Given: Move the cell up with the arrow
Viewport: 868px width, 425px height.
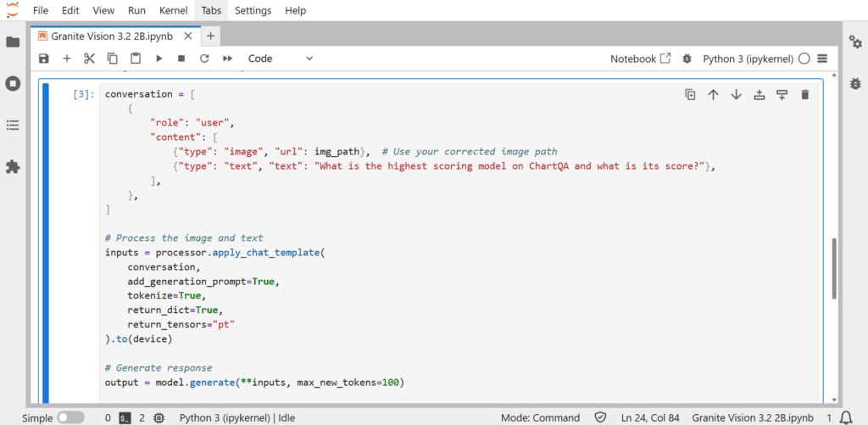Looking at the screenshot, I should click(x=713, y=95).
